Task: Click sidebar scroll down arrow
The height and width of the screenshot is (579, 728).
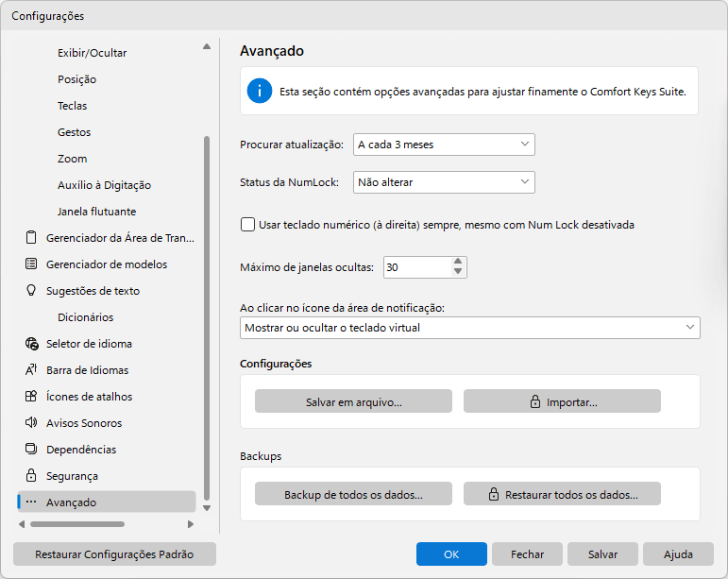Action: (207, 508)
